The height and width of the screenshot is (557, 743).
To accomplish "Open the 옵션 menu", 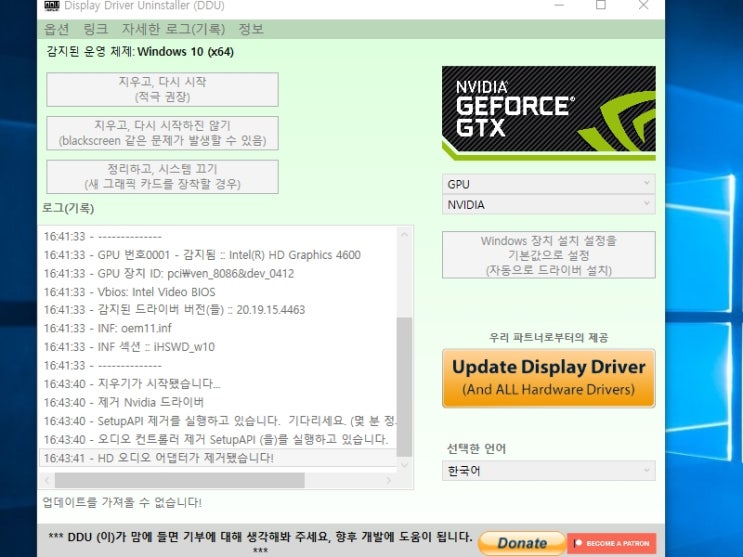I will (56, 29).
